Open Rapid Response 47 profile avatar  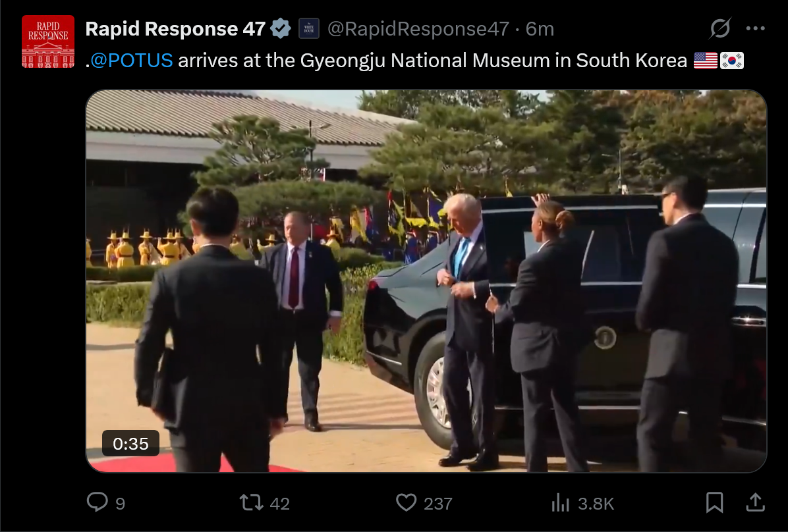tap(47, 41)
